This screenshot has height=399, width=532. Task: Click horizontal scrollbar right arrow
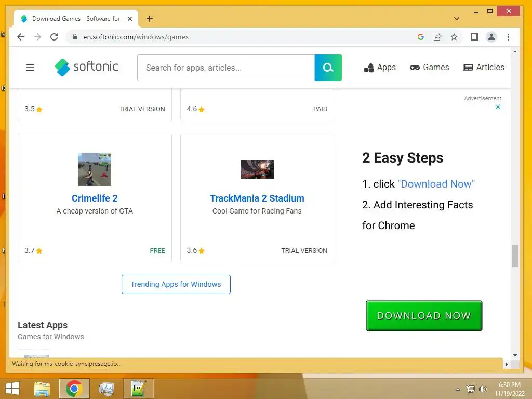click(507, 364)
